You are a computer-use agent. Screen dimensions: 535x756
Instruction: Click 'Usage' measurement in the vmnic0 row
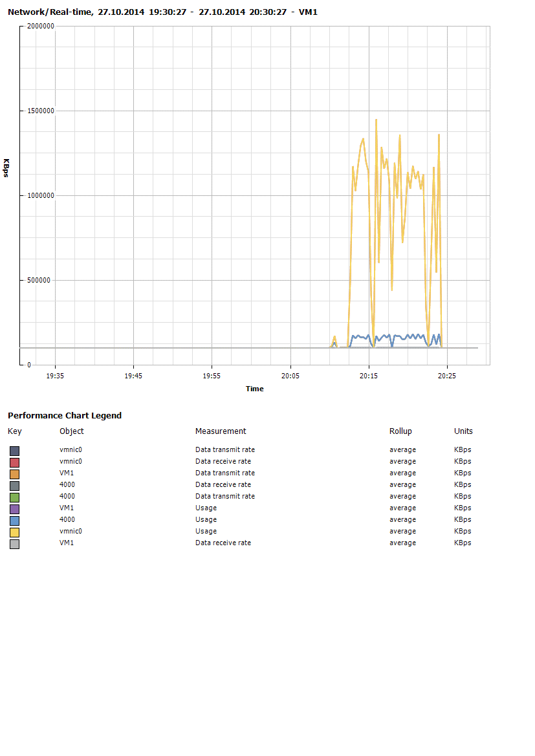click(206, 531)
